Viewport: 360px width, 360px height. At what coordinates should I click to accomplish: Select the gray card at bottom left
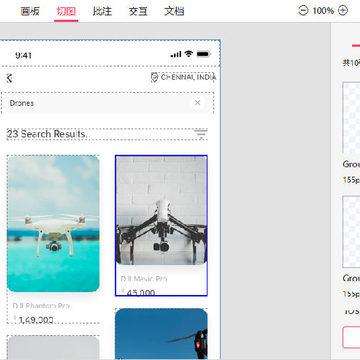[53, 348]
